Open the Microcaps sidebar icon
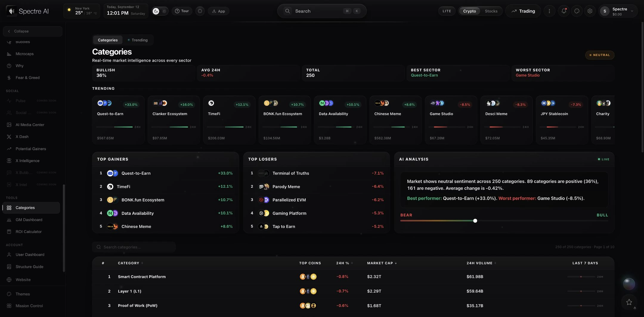644x317 pixels. [x=9, y=54]
